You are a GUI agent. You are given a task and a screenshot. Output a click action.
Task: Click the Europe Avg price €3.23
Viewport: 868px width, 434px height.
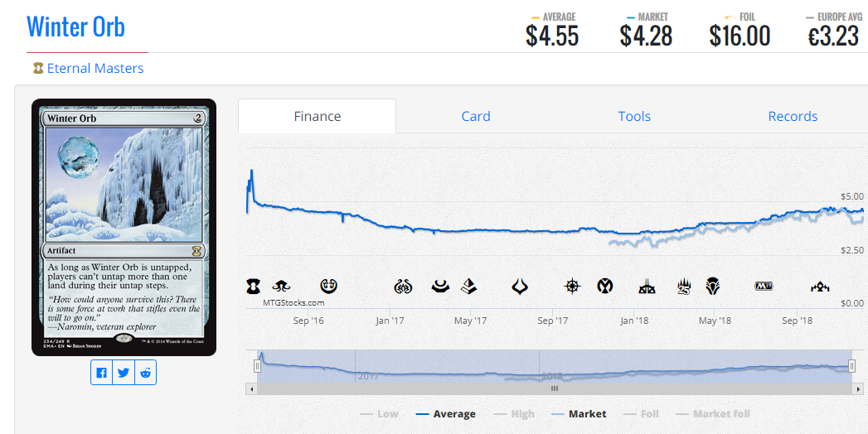(x=833, y=36)
